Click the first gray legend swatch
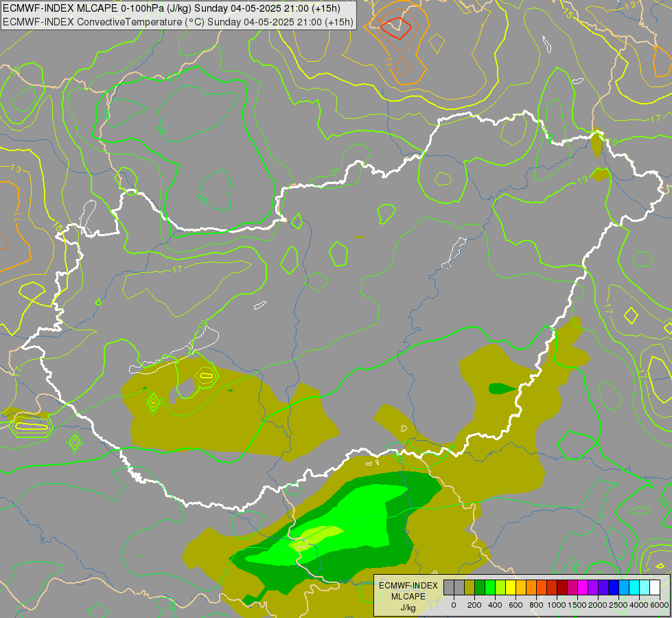 449,587
